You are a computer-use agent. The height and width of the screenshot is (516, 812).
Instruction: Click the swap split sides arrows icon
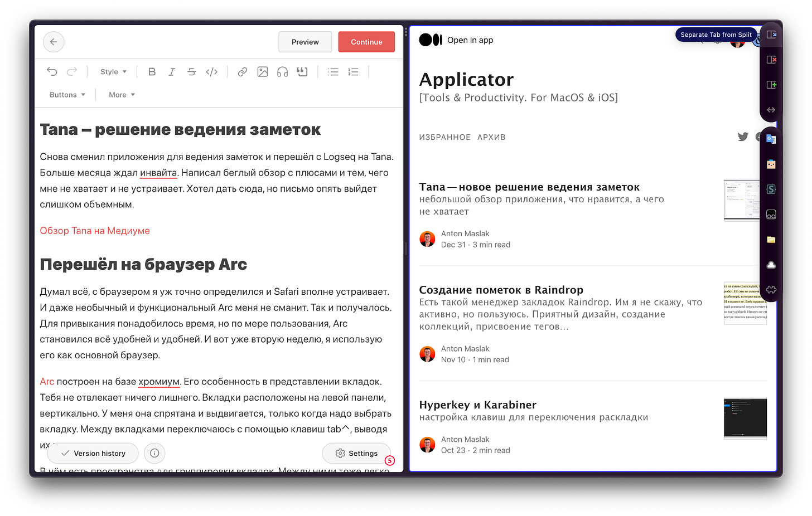[771, 110]
